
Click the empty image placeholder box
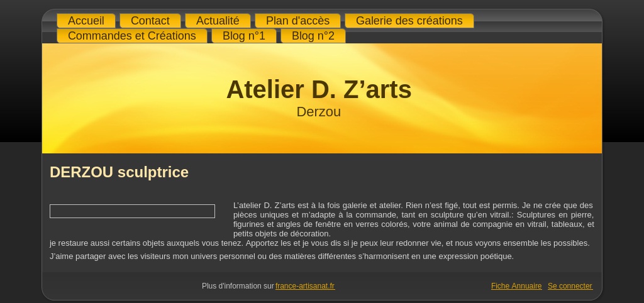pos(132,211)
